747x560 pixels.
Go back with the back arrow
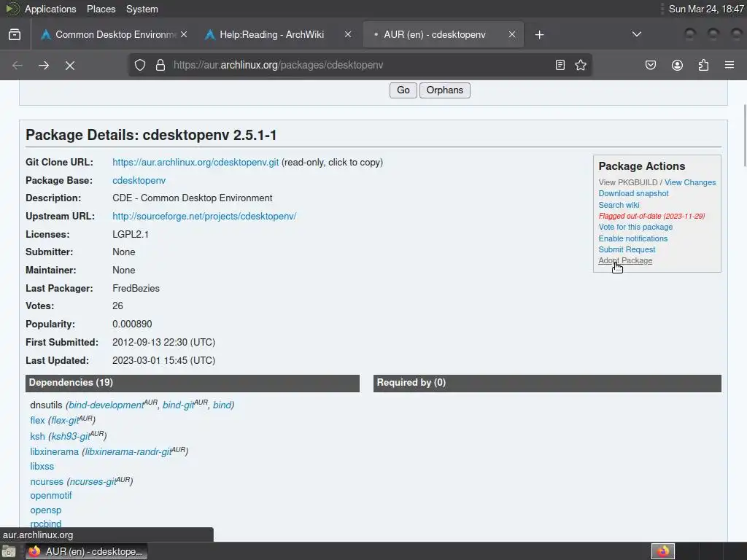[18, 65]
